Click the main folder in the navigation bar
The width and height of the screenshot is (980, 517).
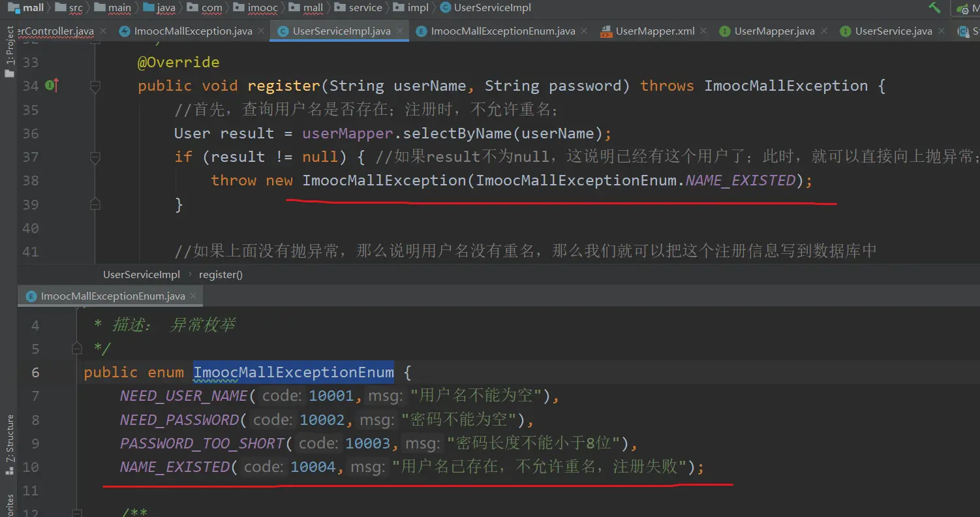pos(112,8)
